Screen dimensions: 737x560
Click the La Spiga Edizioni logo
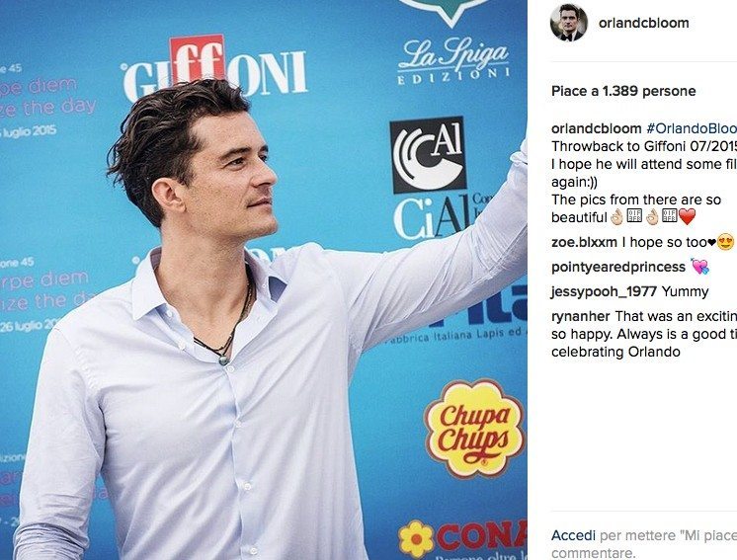453,61
